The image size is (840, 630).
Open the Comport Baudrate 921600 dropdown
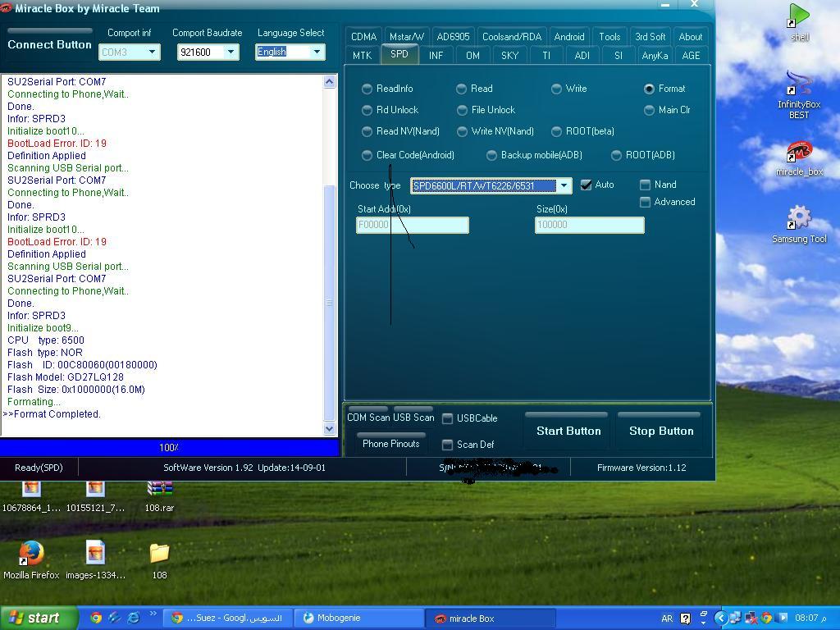pyautogui.click(x=231, y=52)
